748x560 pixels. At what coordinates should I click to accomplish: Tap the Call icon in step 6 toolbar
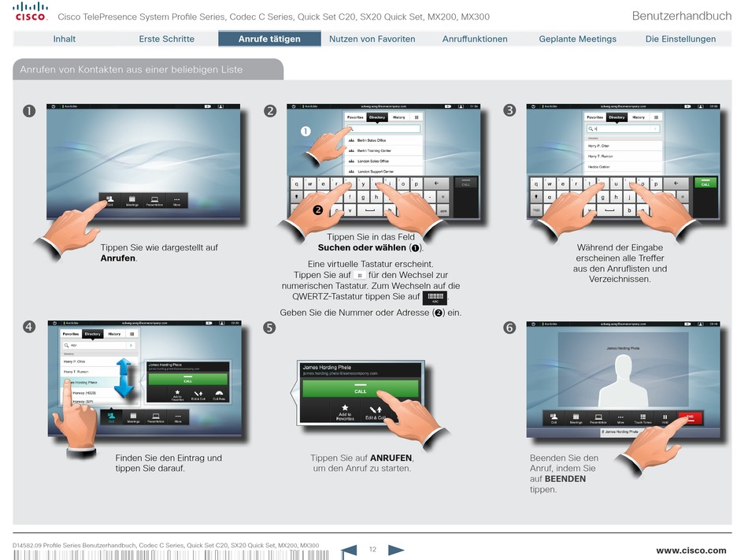pos(554,418)
